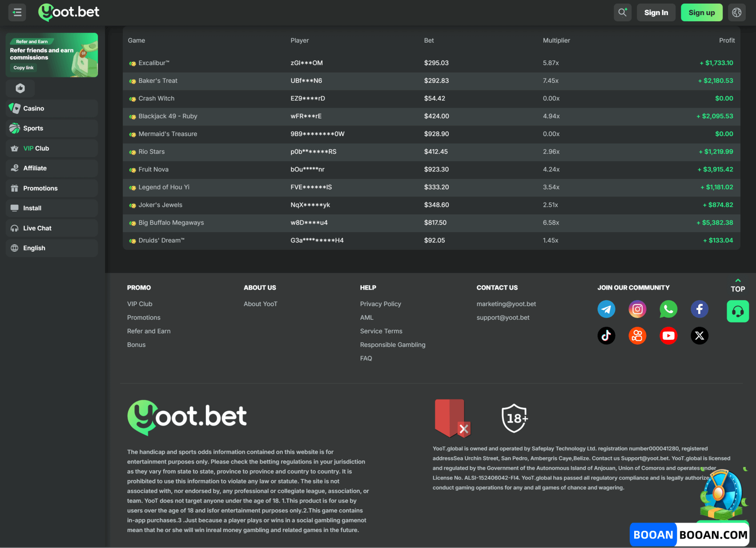Viewport: 756px width, 548px height.
Task: Open the Privacy Policy link
Action: 381,304
